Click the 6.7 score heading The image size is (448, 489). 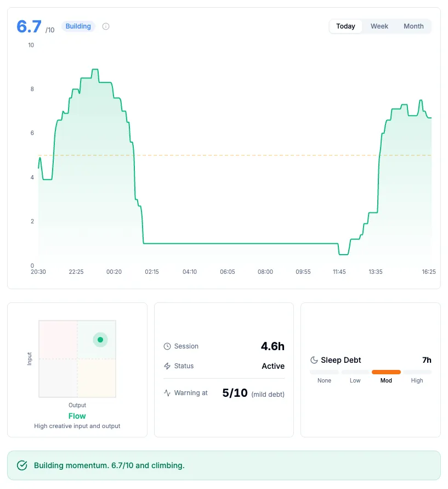point(29,26)
